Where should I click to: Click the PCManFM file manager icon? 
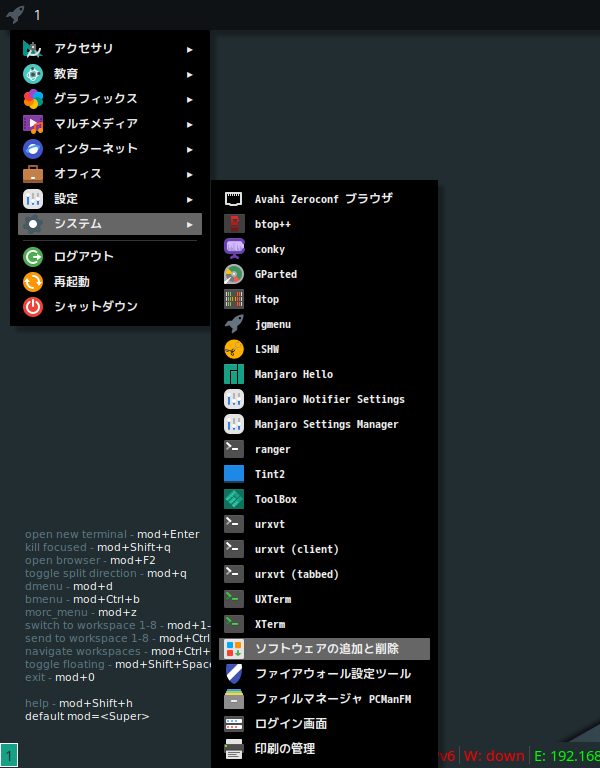[x=234, y=698]
